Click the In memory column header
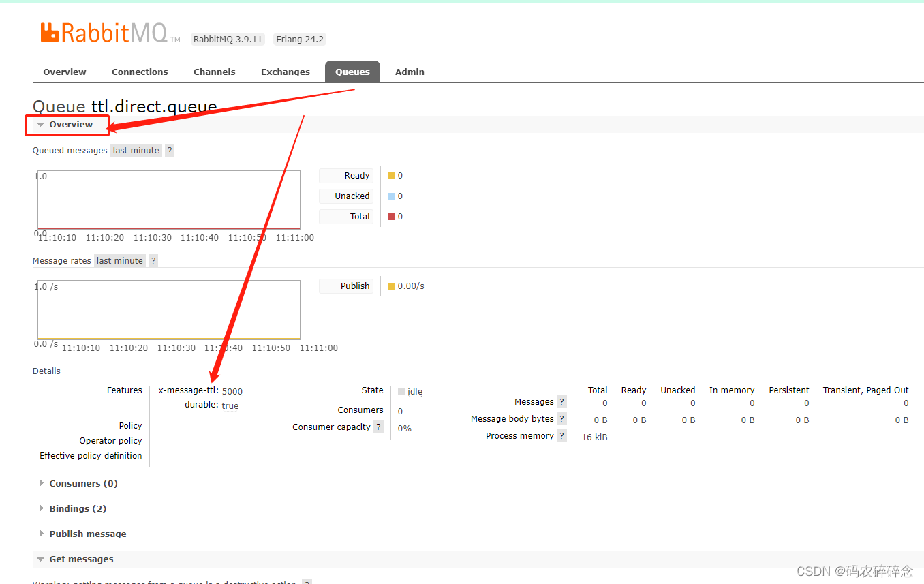924x584 pixels. coord(732,390)
